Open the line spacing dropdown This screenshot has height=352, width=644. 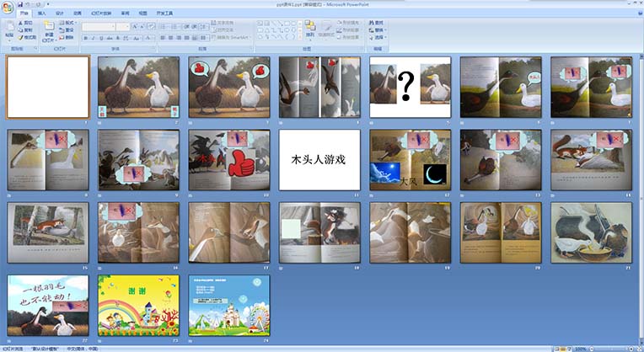(x=204, y=27)
